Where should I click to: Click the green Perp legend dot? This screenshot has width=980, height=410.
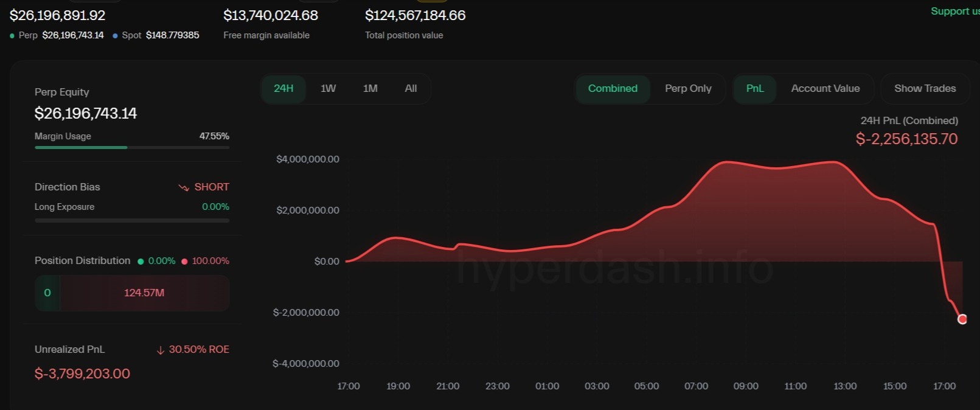click(x=12, y=36)
